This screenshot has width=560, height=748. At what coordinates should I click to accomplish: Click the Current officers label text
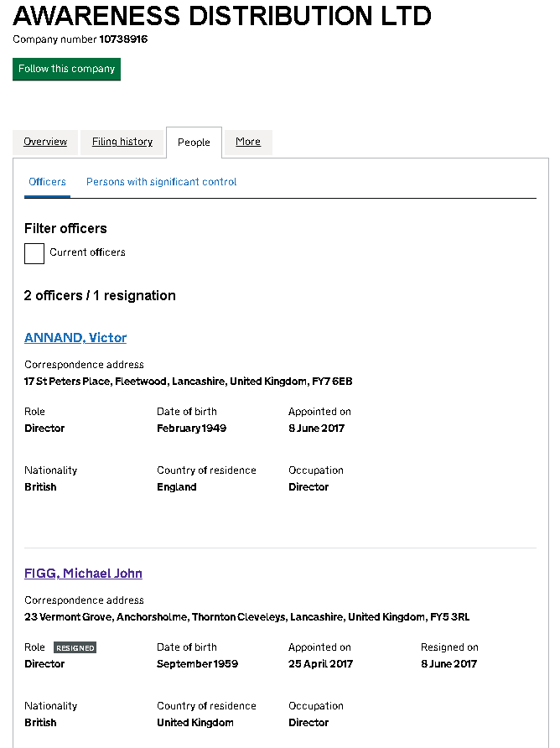tap(87, 252)
